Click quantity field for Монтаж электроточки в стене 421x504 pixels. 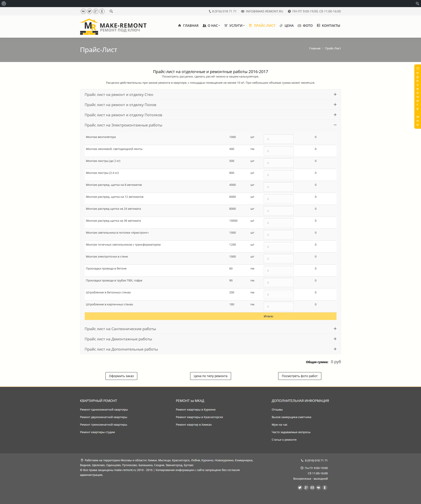coord(278,258)
